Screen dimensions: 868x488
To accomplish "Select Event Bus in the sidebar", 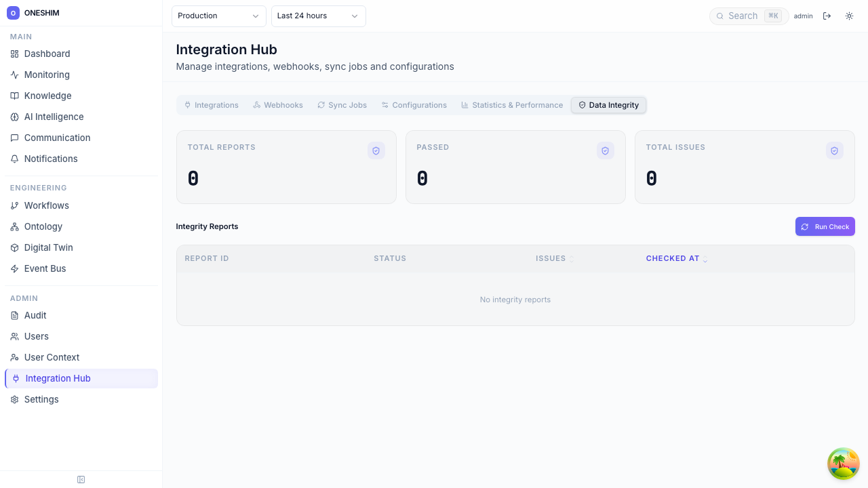I will [45, 268].
